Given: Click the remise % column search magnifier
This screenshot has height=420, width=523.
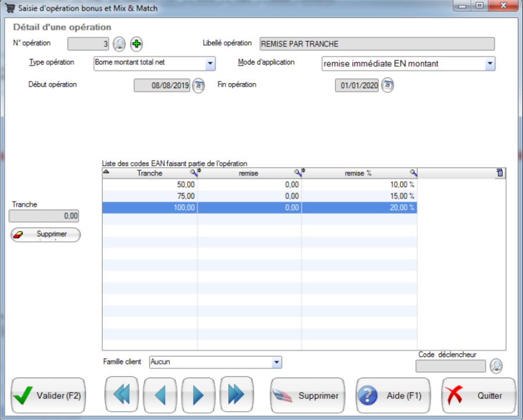Looking at the screenshot, I should (x=413, y=173).
